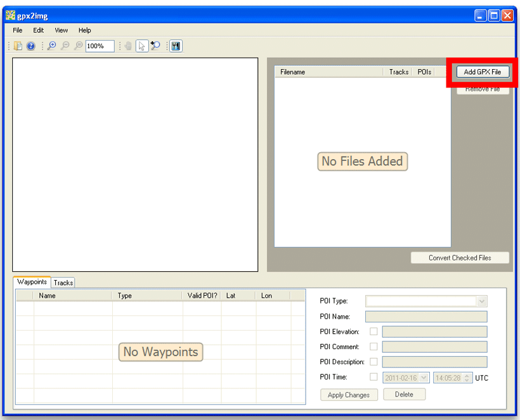Click the POIs column header
The height and width of the screenshot is (420, 520).
point(424,72)
